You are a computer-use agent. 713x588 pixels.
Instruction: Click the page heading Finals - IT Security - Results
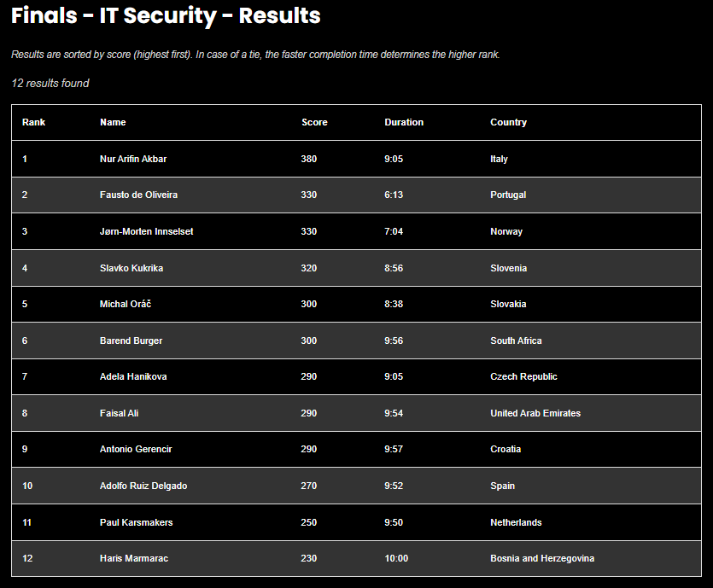coord(166,15)
